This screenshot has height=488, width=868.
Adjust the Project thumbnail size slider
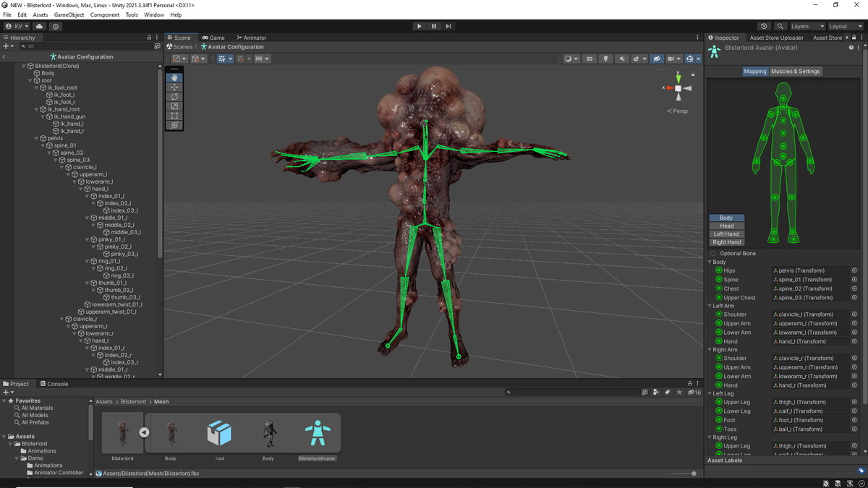click(693, 474)
